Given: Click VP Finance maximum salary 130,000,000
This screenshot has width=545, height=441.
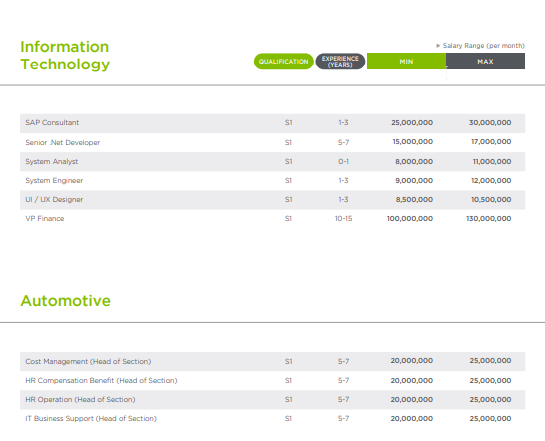Looking at the screenshot, I should tap(489, 219).
